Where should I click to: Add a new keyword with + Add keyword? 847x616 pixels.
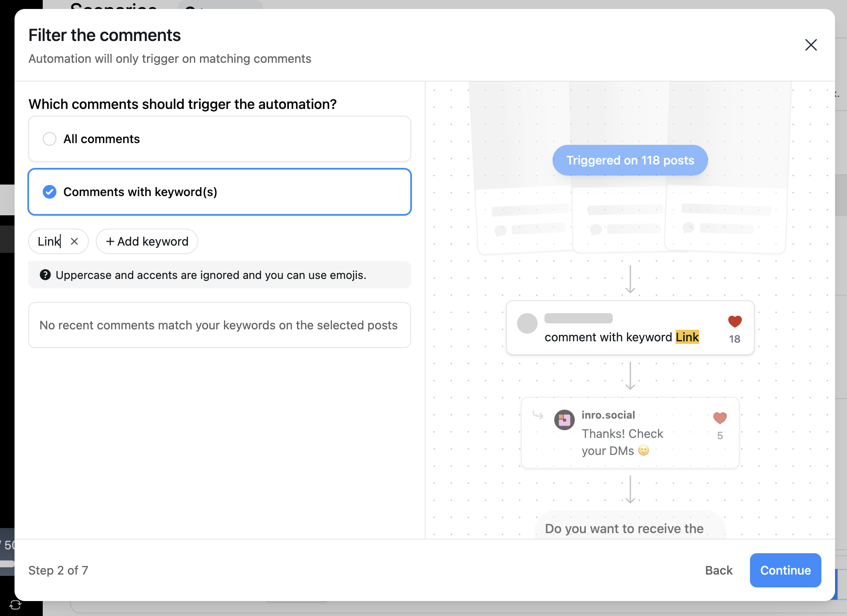[147, 241]
